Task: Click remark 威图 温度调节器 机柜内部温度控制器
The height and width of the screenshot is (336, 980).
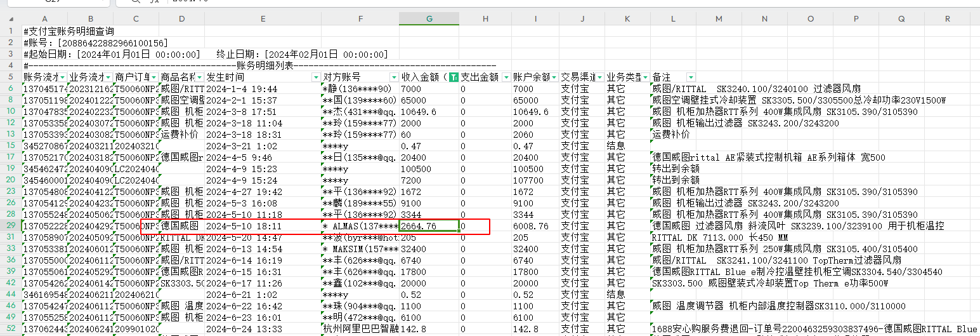Action: (778, 306)
